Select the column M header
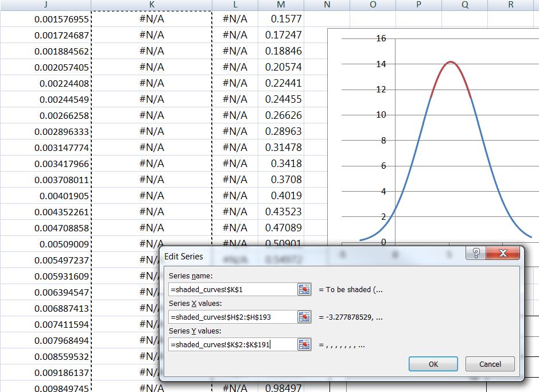 coord(281,5)
